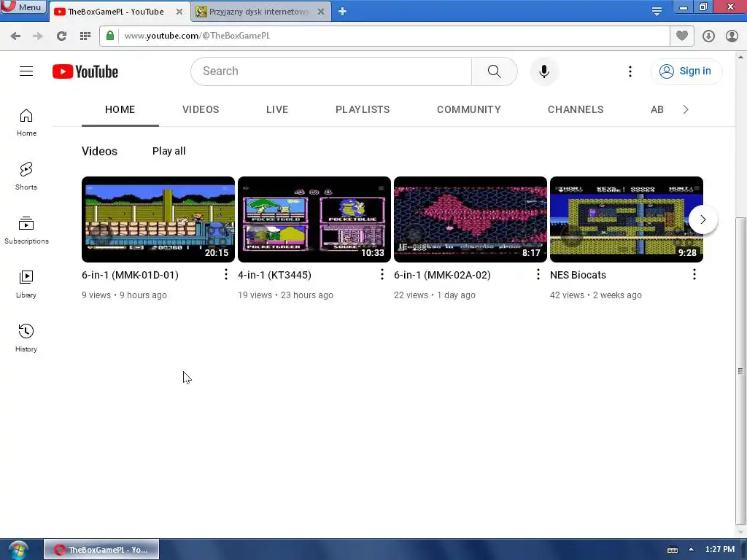The width and height of the screenshot is (747, 560).
Task: Activate voice search microphone
Action: [543, 71]
